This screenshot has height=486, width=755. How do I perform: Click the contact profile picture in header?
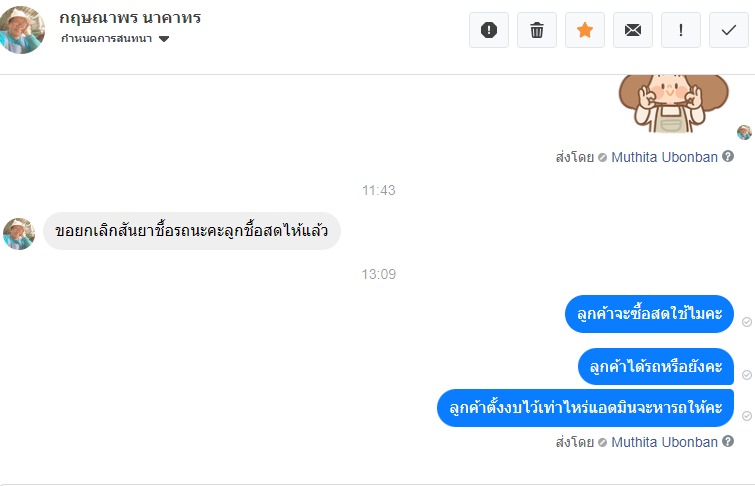coord(22,30)
